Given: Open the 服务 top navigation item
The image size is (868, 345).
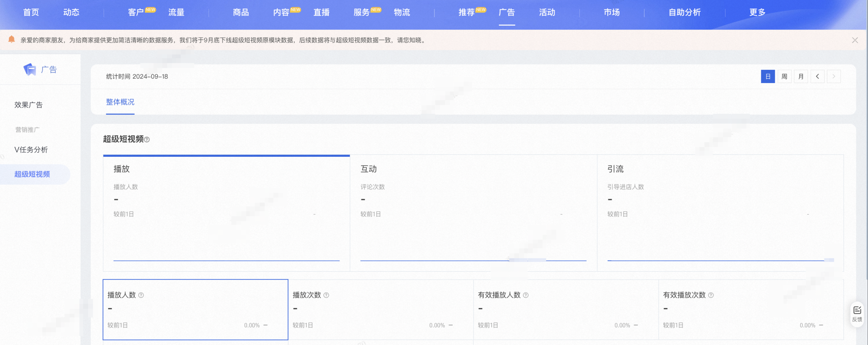Looking at the screenshot, I should pos(361,12).
